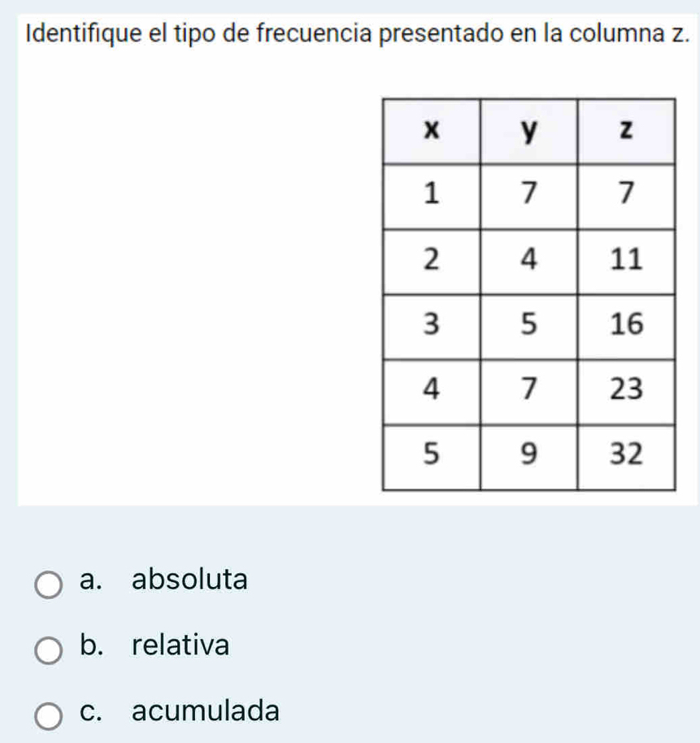Viewport: 700px width, 743px height.
Task: Click the table cell containing 9
Action: click(528, 456)
